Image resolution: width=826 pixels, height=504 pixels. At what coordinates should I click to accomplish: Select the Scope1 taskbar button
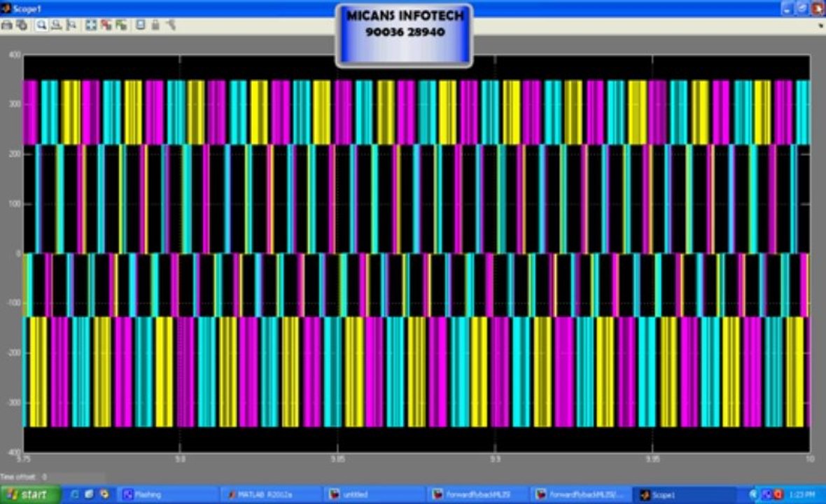point(684,494)
